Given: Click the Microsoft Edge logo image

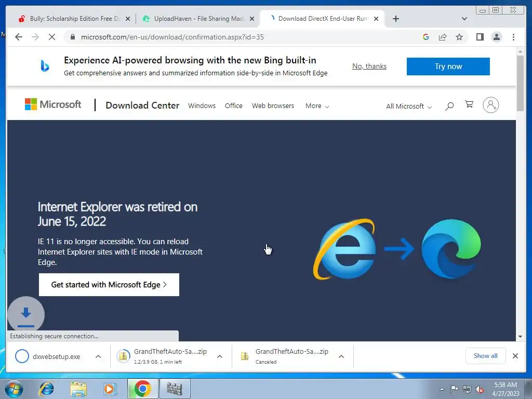Looking at the screenshot, I should [x=451, y=249].
